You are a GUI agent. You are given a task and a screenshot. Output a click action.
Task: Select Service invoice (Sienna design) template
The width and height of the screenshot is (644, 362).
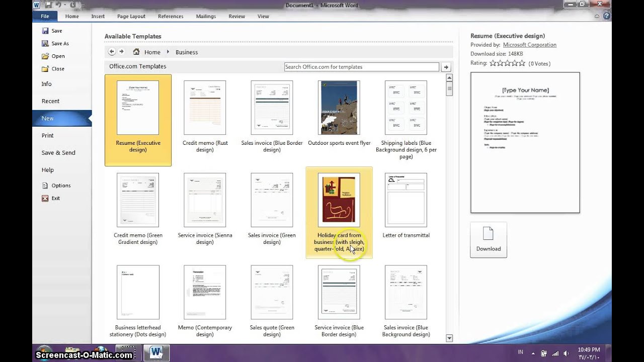pos(205,210)
